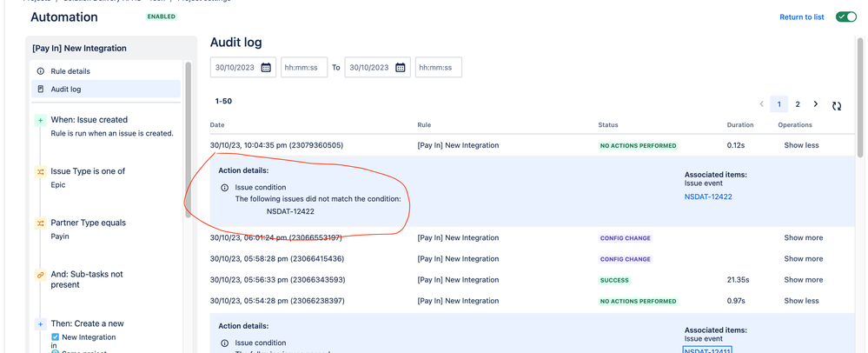Click the ENABLED status badge

[x=161, y=17]
